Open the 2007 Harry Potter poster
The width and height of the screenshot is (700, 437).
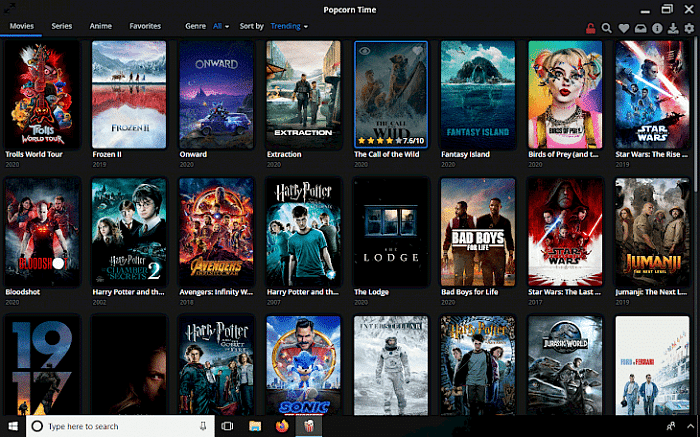point(304,232)
